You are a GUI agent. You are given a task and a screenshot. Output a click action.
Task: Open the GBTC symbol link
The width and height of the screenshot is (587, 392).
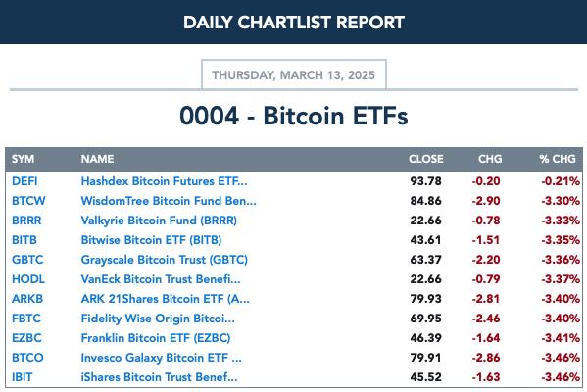point(27,260)
